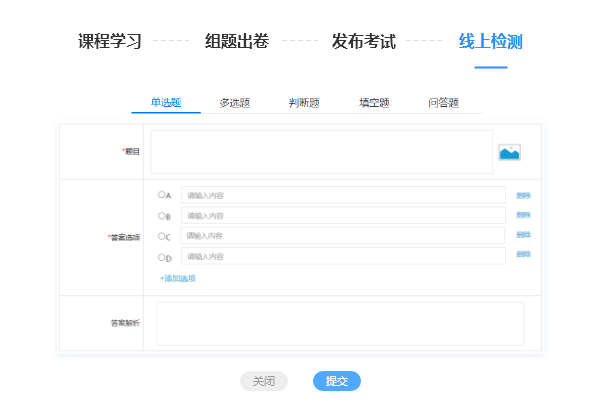
Task: Remove option C via 删除 link
Action: click(x=523, y=235)
